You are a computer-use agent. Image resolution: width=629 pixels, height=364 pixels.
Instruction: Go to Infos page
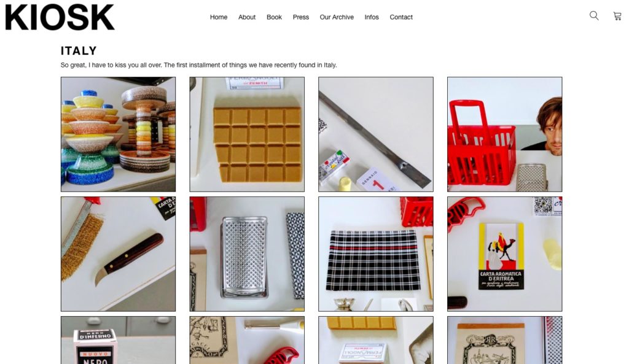pyautogui.click(x=372, y=17)
